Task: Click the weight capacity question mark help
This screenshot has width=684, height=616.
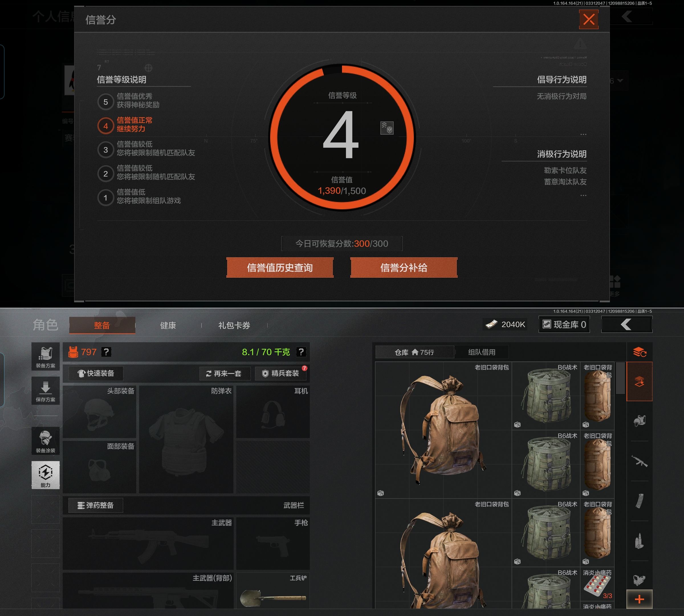Action: click(301, 352)
